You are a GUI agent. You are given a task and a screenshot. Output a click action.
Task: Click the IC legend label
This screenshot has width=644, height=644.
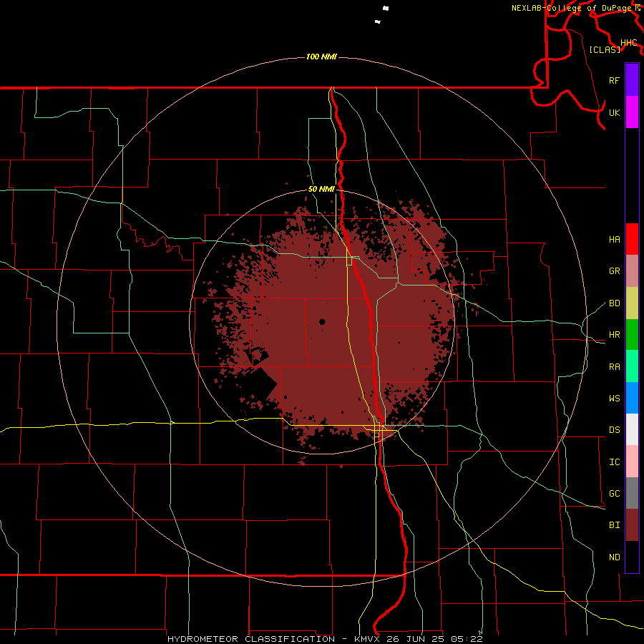tap(614, 462)
